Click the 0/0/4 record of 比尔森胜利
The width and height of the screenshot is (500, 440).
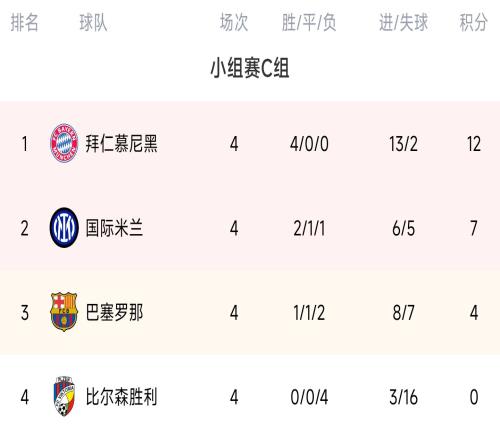[x=309, y=397]
